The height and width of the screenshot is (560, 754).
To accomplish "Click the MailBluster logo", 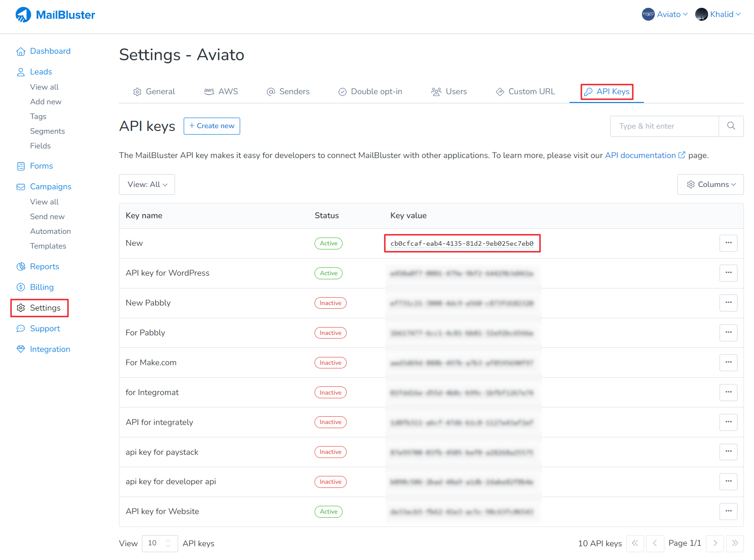I will 55,14.
